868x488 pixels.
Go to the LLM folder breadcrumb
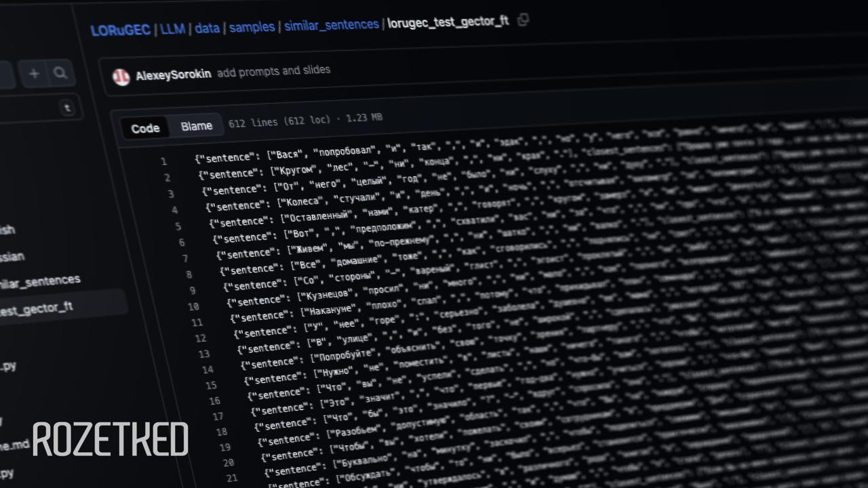point(173,29)
